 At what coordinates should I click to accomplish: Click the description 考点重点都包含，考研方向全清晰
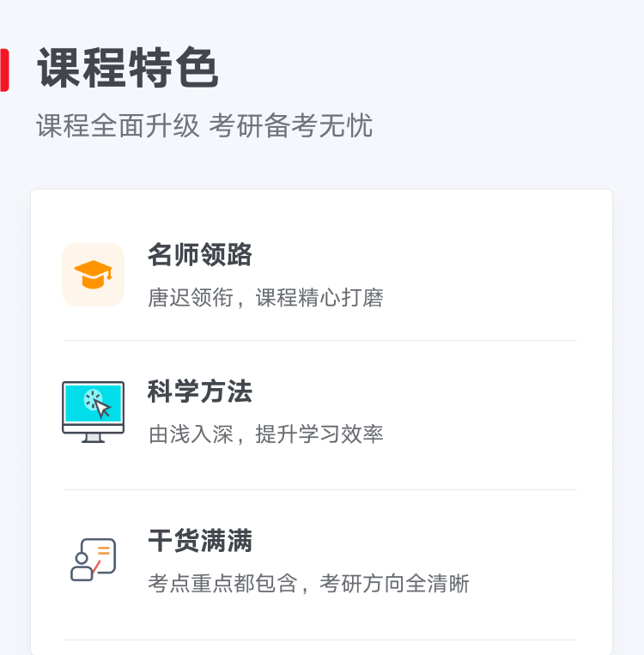[308, 584]
